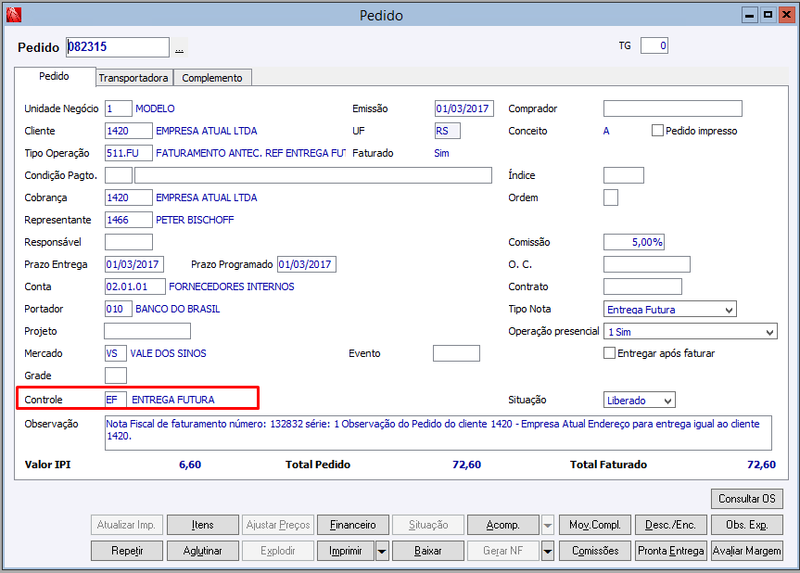Click the Baixar button
The height and width of the screenshot is (573, 800).
point(428,551)
